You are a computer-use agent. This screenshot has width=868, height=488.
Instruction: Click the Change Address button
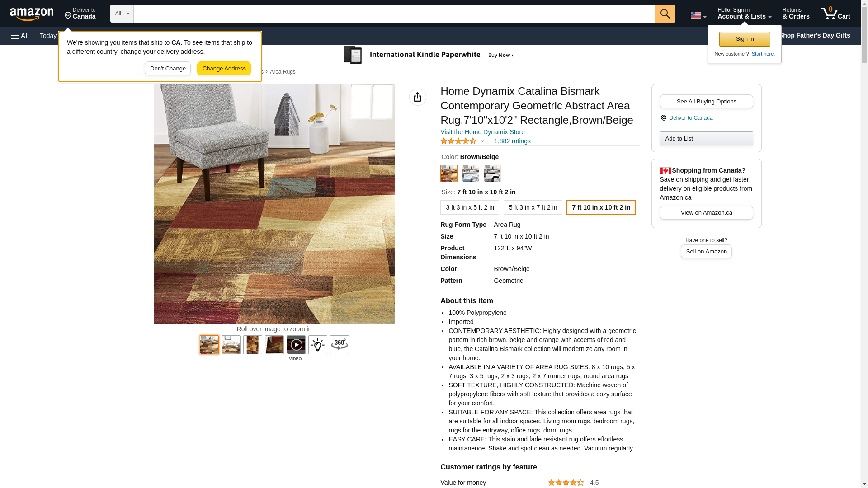(x=224, y=69)
